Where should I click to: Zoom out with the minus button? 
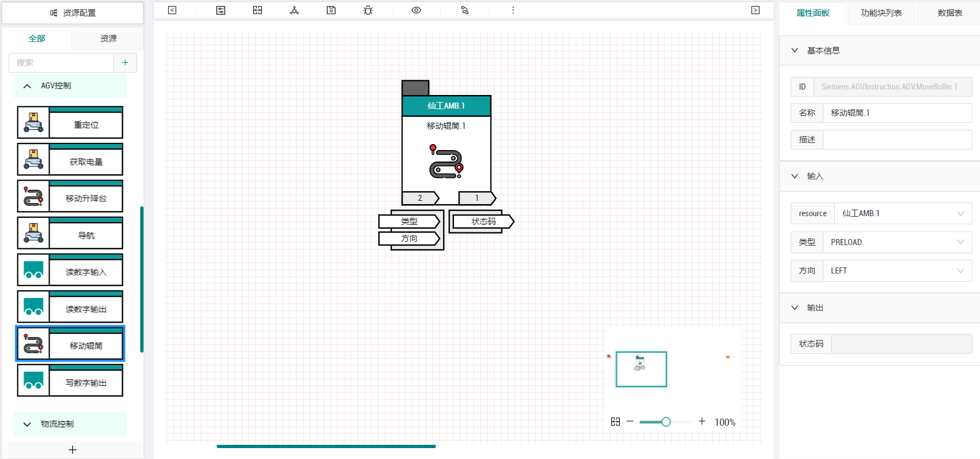click(x=630, y=421)
